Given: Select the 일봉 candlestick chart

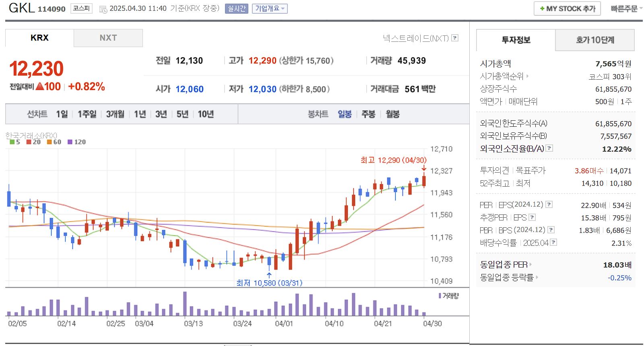Looking at the screenshot, I should pyautogui.click(x=345, y=114).
